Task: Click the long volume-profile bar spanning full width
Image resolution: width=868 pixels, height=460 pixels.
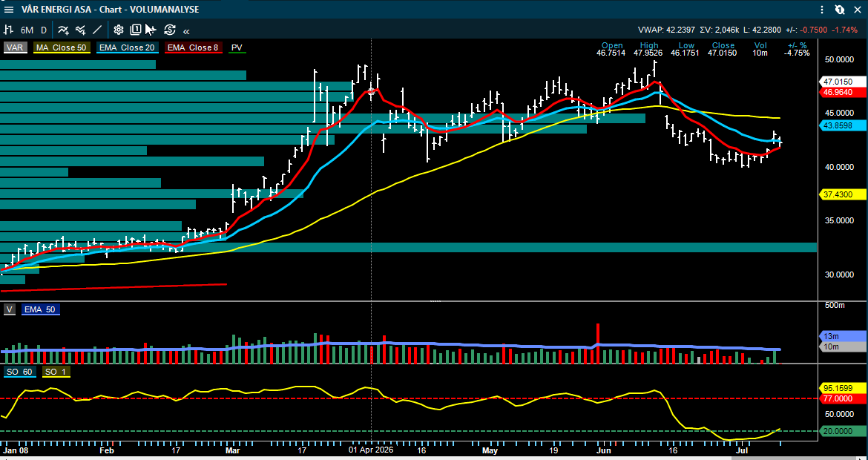Action: click(409, 248)
